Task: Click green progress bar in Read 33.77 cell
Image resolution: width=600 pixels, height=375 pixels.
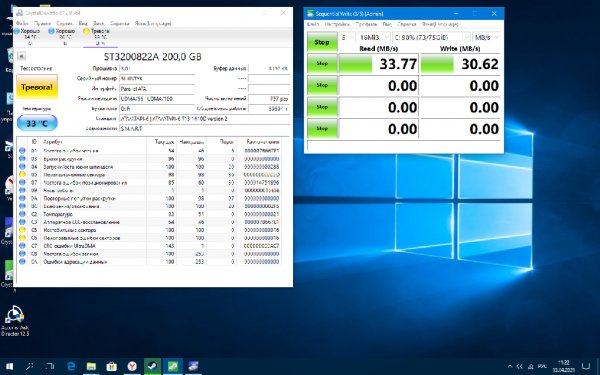Action: point(355,64)
